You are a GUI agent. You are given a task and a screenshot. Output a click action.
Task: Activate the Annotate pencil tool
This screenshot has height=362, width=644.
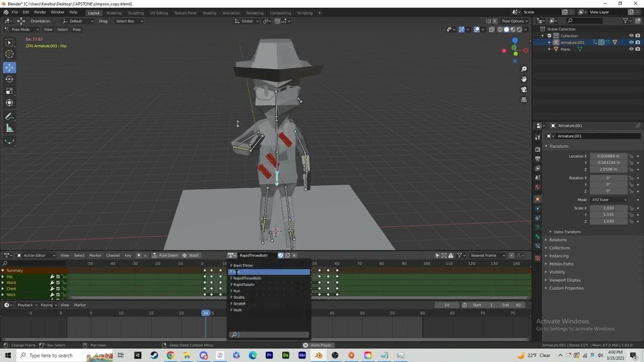(9, 116)
